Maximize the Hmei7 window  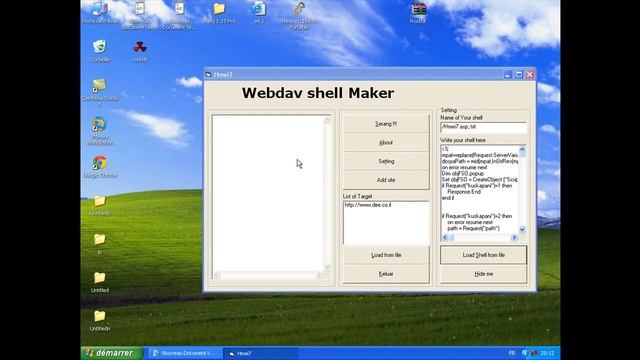pos(519,75)
